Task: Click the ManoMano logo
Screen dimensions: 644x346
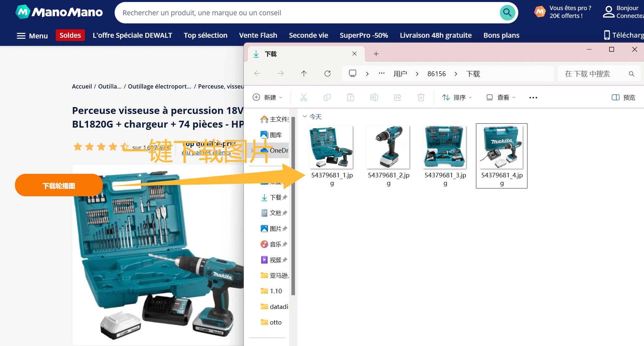Action: 59,12
